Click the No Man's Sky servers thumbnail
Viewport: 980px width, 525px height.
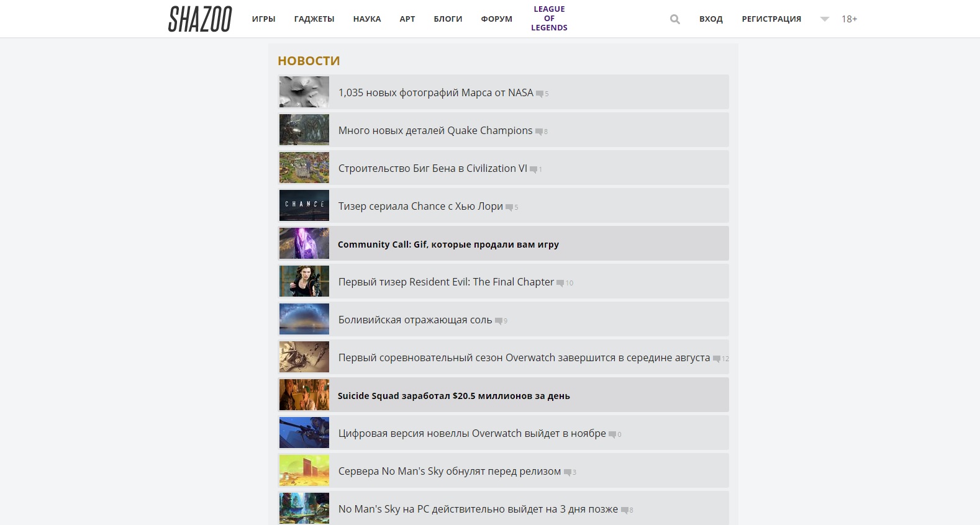[304, 470]
